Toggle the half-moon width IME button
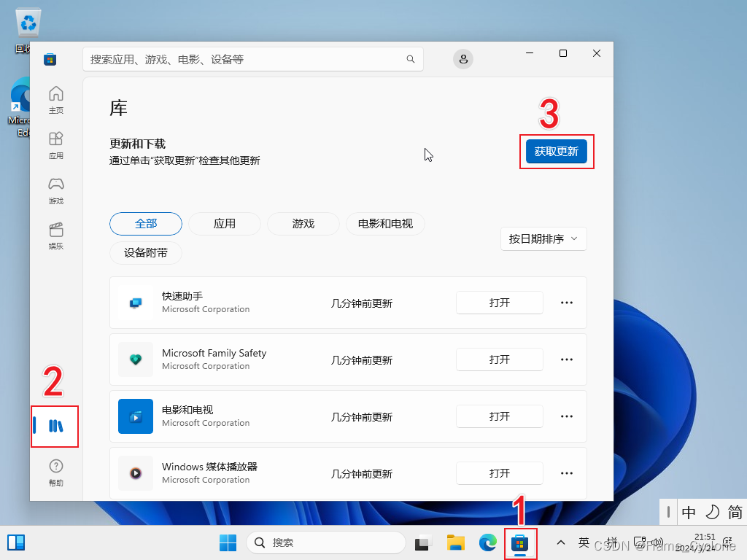 [x=712, y=513]
